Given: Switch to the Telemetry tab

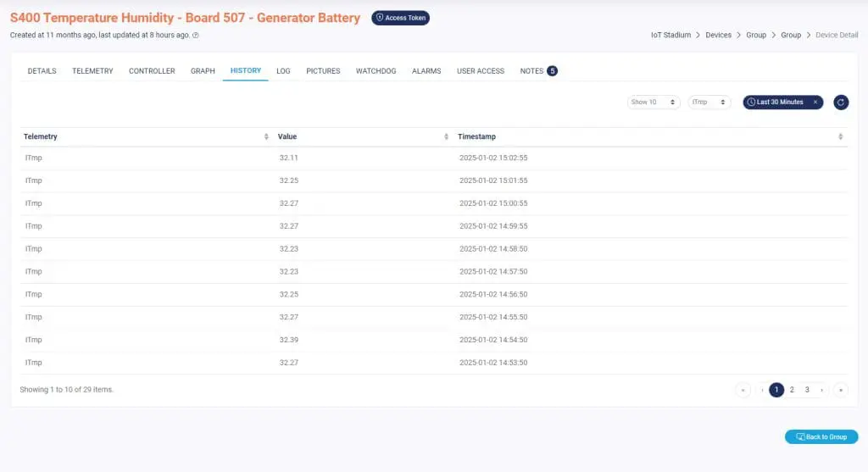Looking at the screenshot, I should tap(92, 71).
